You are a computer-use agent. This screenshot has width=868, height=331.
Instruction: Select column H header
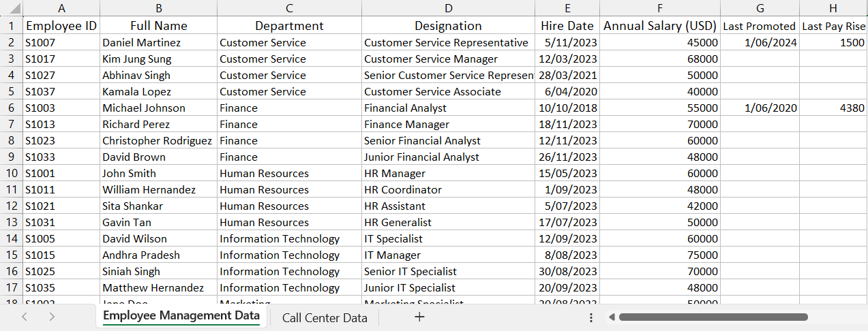click(833, 8)
